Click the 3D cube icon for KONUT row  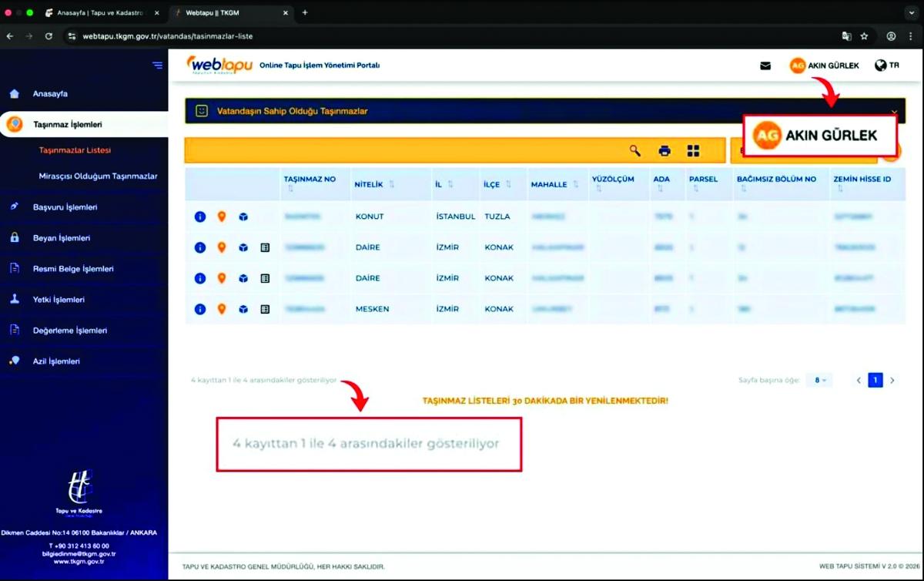243,217
